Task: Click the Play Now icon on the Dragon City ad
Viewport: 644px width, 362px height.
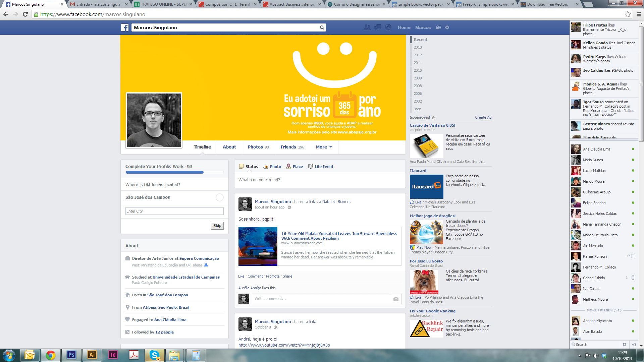Action: [412, 247]
